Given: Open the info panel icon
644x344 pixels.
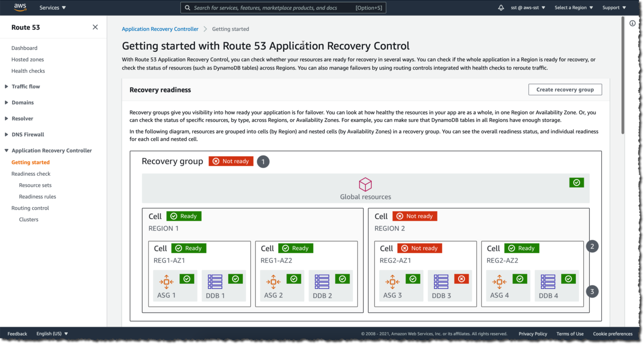Looking at the screenshot, I should [632, 23].
